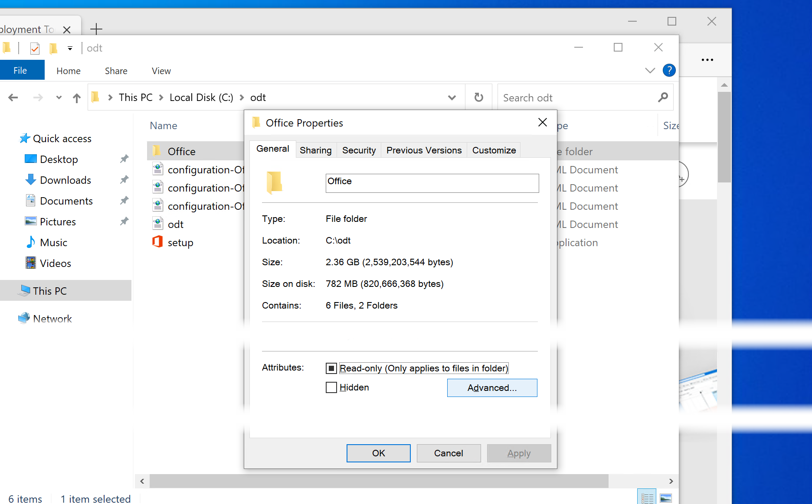Select Network in the navigation pane
The height and width of the screenshot is (504, 812).
(x=52, y=319)
